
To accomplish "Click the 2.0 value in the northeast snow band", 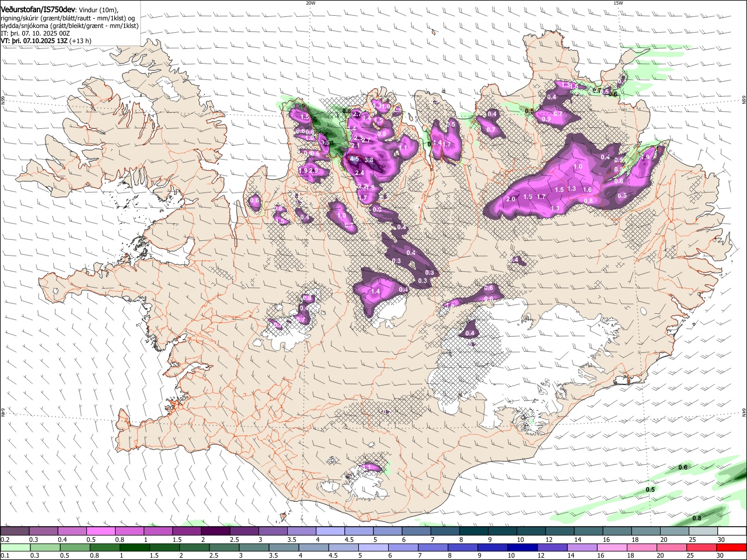I will coord(511,199).
